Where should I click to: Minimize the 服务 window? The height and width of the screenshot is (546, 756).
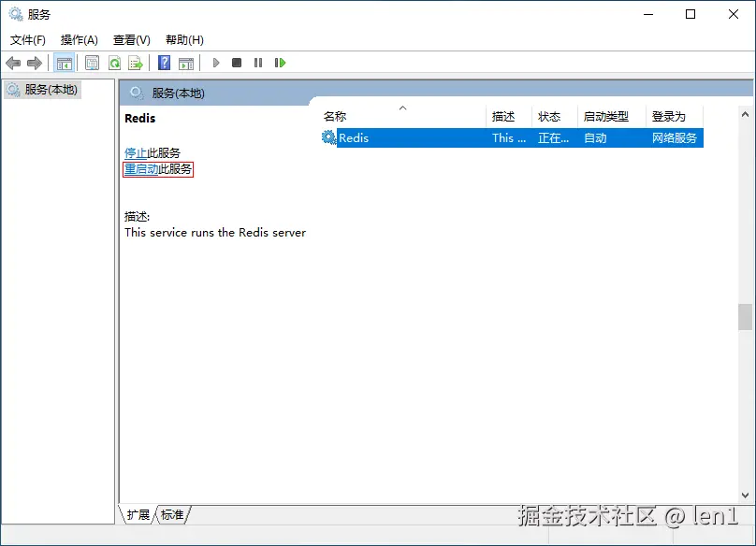click(x=648, y=14)
